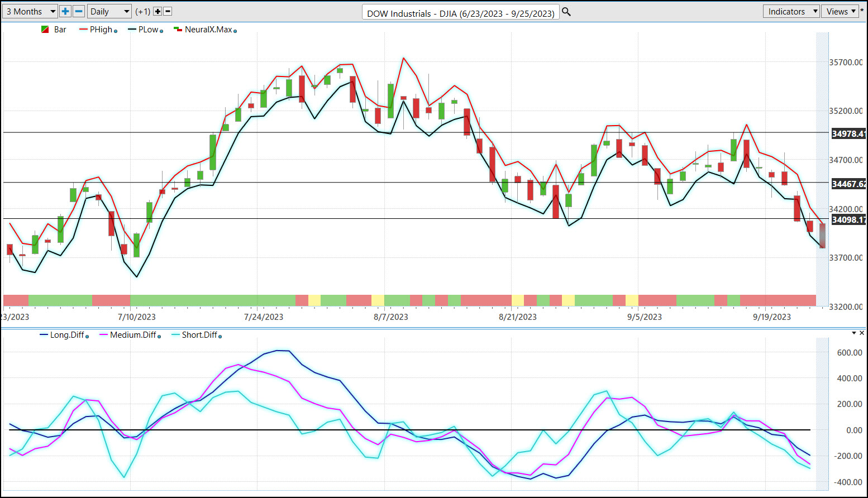Image resolution: width=868 pixels, height=498 pixels.
Task: Click the (+1) forecast offset label
Action: point(143,11)
